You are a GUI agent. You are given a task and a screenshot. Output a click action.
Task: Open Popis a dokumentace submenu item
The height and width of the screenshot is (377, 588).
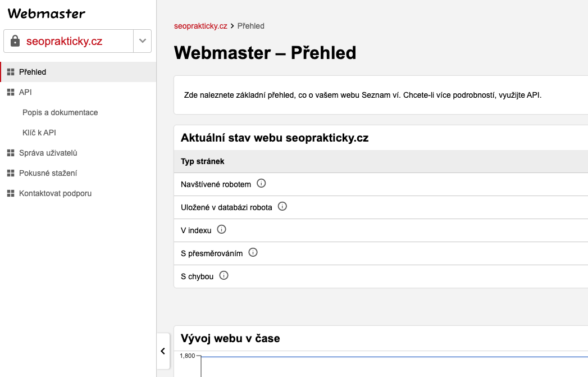pyautogui.click(x=60, y=112)
